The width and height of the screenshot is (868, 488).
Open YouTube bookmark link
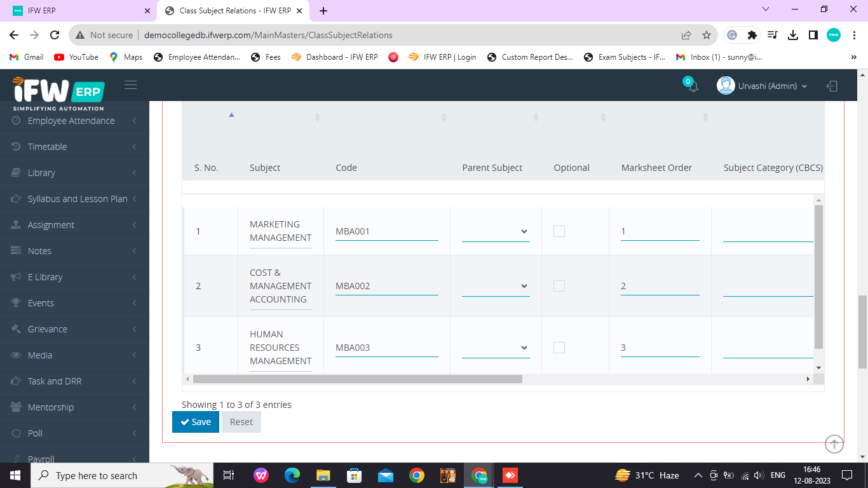coord(76,57)
